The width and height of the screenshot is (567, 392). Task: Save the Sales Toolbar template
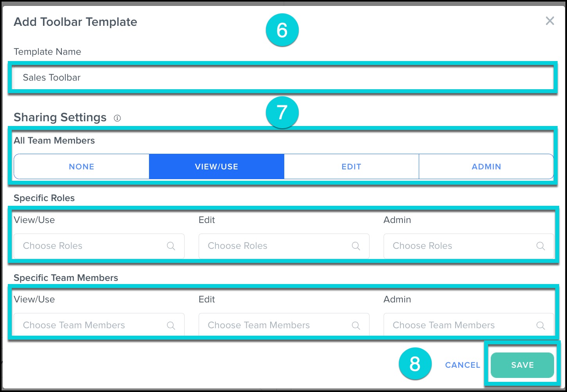pyautogui.click(x=522, y=365)
